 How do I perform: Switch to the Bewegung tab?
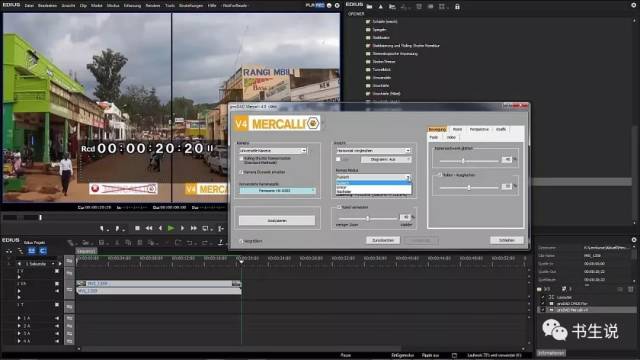click(437, 129)
